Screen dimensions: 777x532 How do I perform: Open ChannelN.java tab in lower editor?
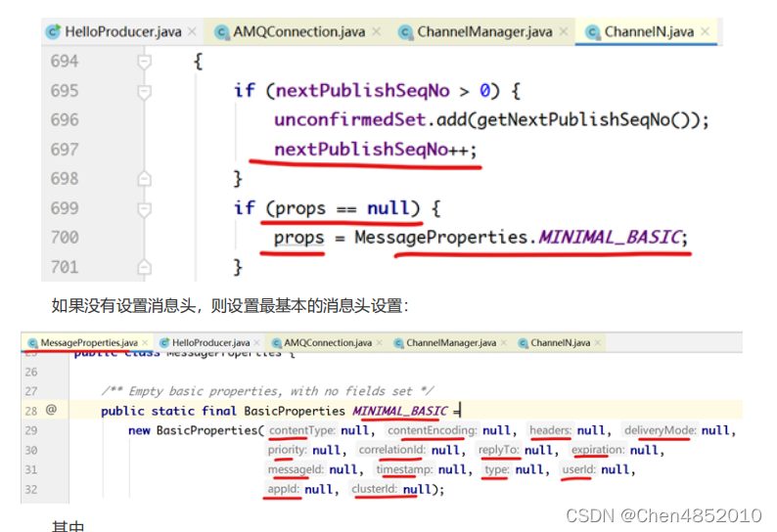(x=561, y=343)
